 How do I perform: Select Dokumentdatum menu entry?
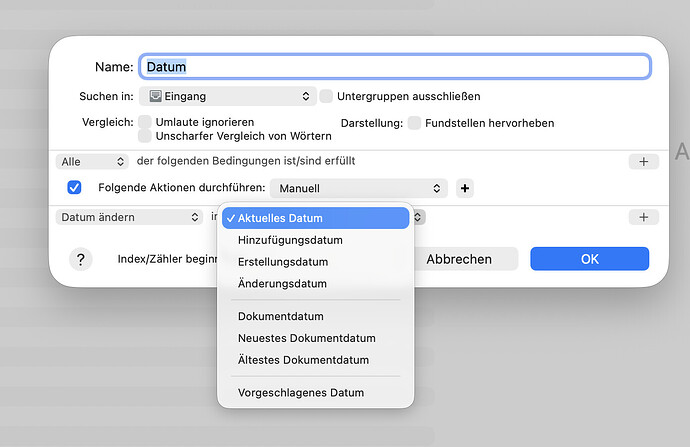coord(316,316)
